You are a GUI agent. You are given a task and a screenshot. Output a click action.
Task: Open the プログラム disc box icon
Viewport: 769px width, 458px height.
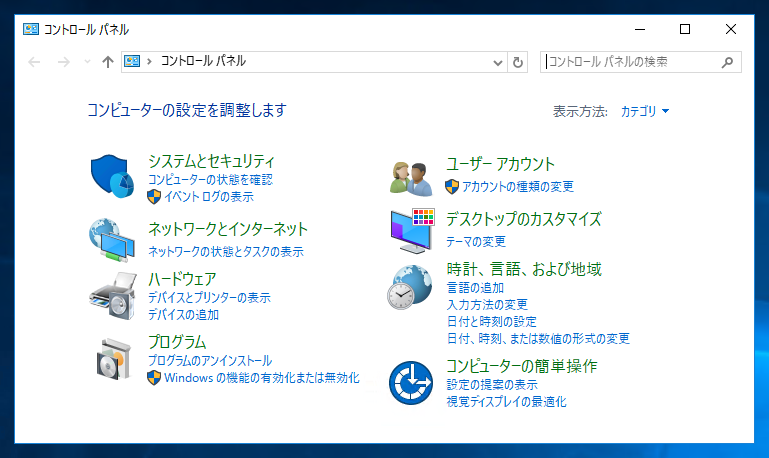click(114, 359)
